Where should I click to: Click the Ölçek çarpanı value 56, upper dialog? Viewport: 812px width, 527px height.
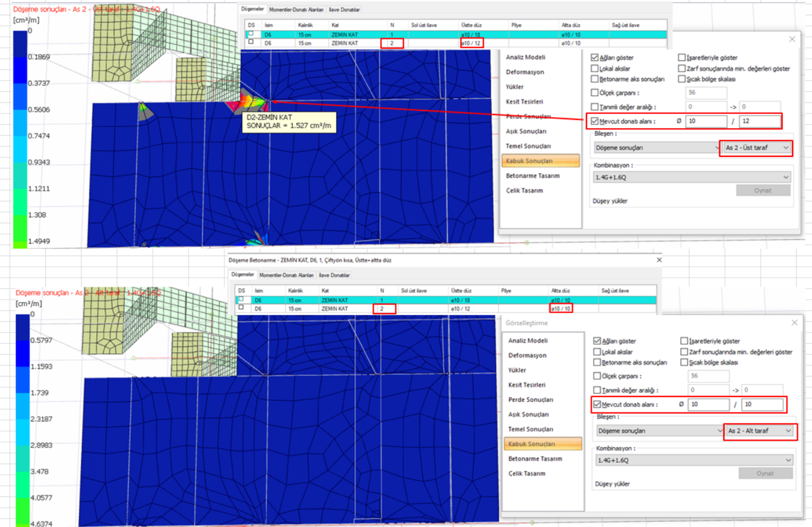point(706,92)
